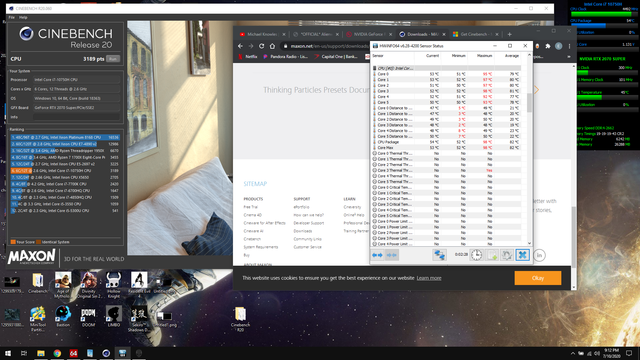Click the Chrome address bar showing maxon.net
This screenshot has width=640, height=360.
(x=326, y=46)
